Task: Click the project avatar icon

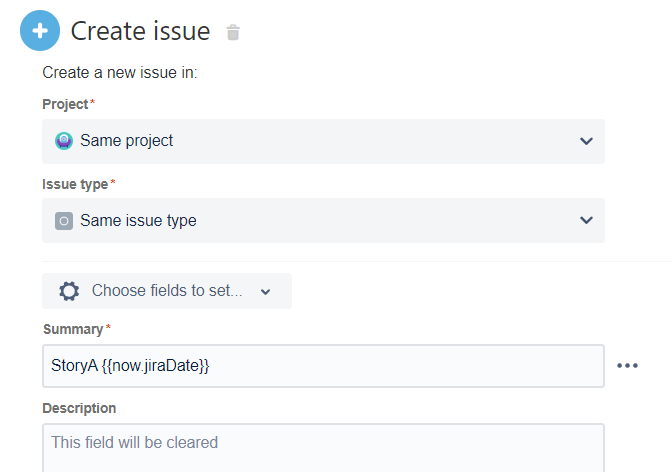Action: tap(64, 141)
